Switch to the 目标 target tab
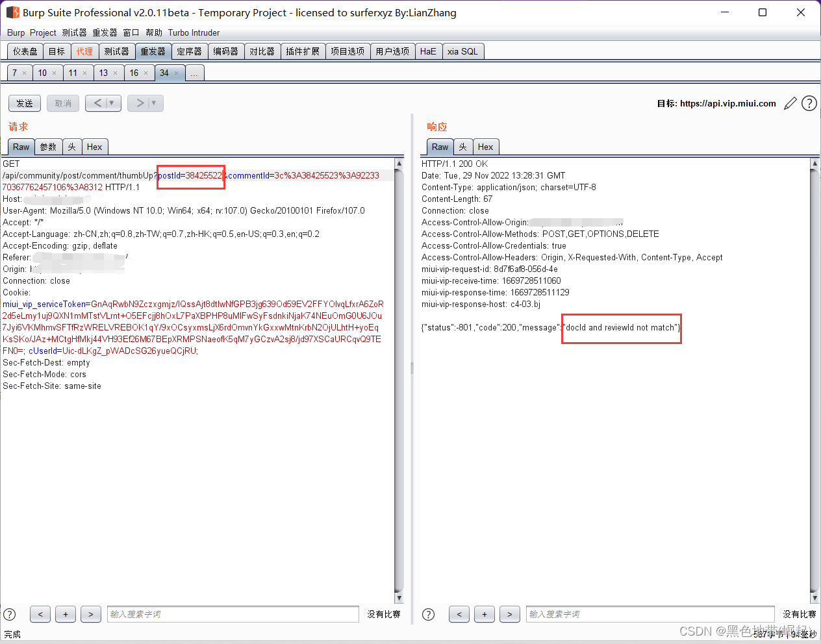Image resolution: width=821 pixels, height=644 pixels. pos(57,51)
